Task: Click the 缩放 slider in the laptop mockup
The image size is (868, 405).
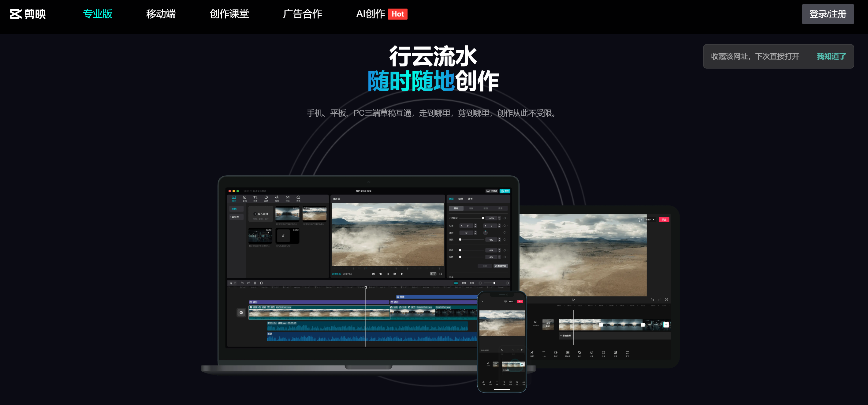Action: pyautogui.click(x=471, y=239)
